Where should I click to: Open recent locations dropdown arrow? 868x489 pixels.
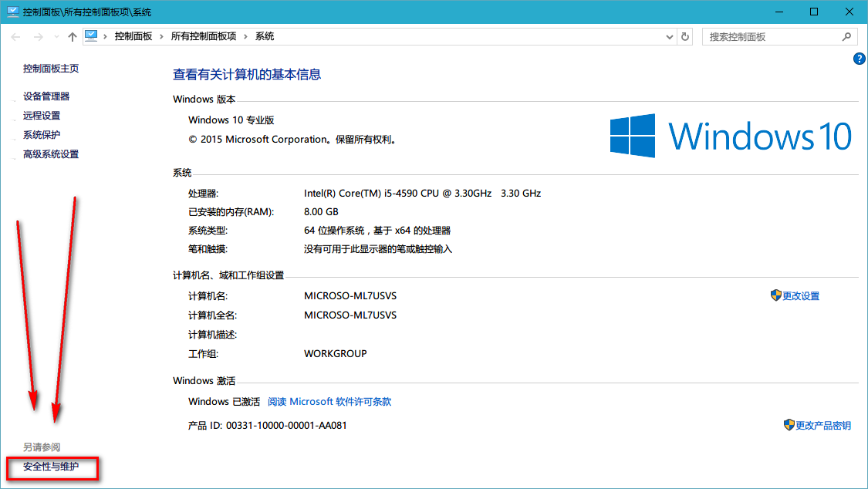click(x=56, y=37)
